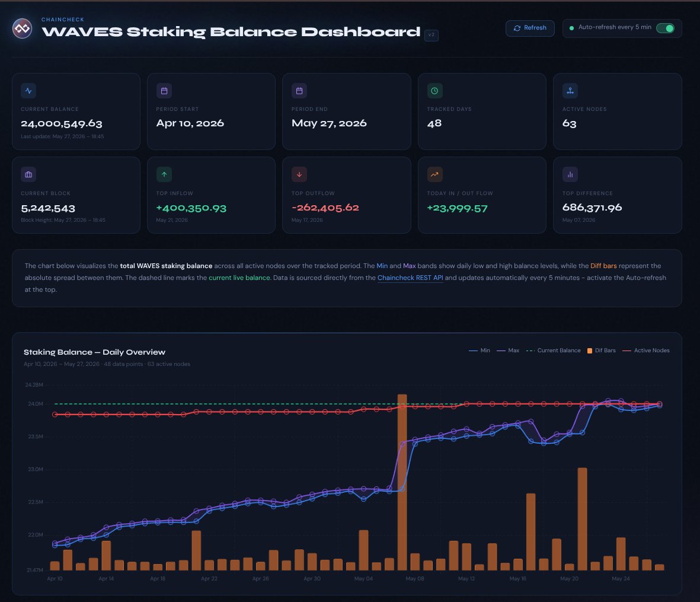Click the Active Nodes network icon
Image resolution: width=700 pixels, height=602 pixels.
570,91
